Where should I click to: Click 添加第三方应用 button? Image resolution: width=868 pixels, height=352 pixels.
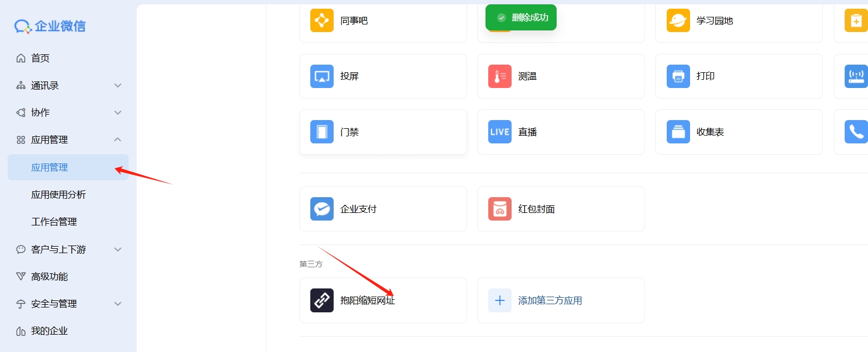[x=549, y=300]
